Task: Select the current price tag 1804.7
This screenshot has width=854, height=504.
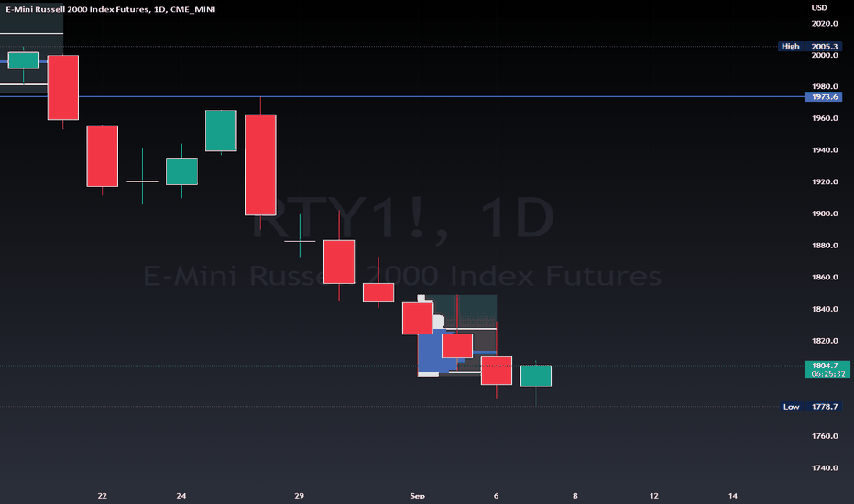Action: pyautogui.click(x=827, y=369)
